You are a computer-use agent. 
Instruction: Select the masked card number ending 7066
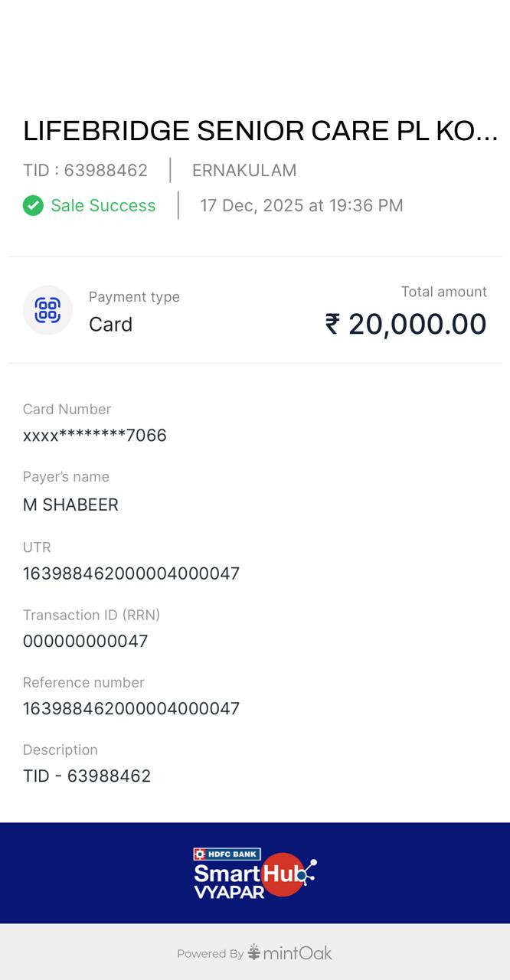click(x=95, y=435)
